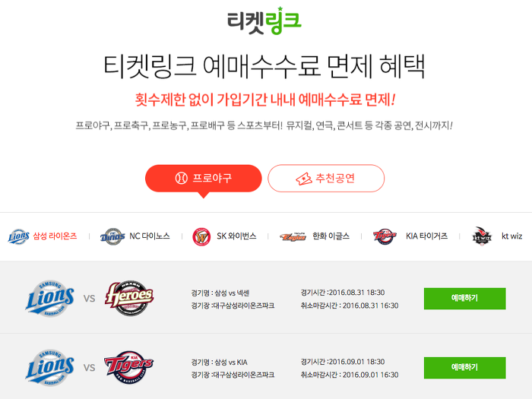Image resolution: width=532 pixels, height=399 pixels.
Task: Choose SK 와이번스 team text link
Action: (236, 236)
